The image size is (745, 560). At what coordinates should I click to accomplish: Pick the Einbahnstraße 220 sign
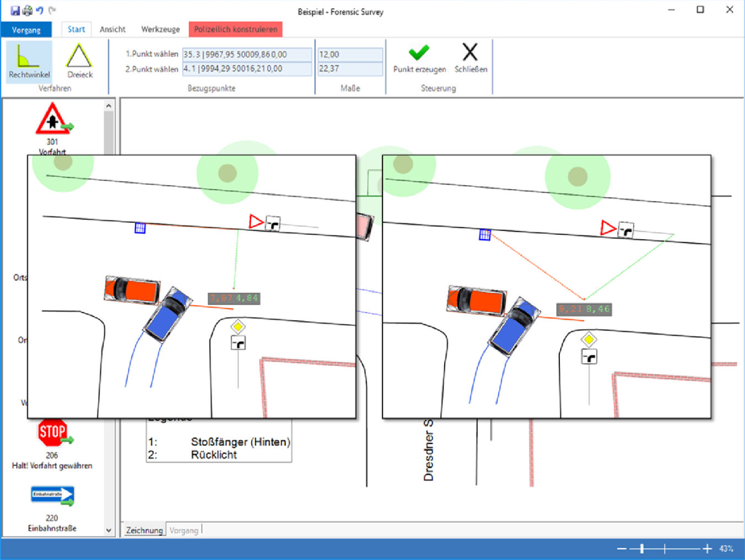click(x=52, y=496)
